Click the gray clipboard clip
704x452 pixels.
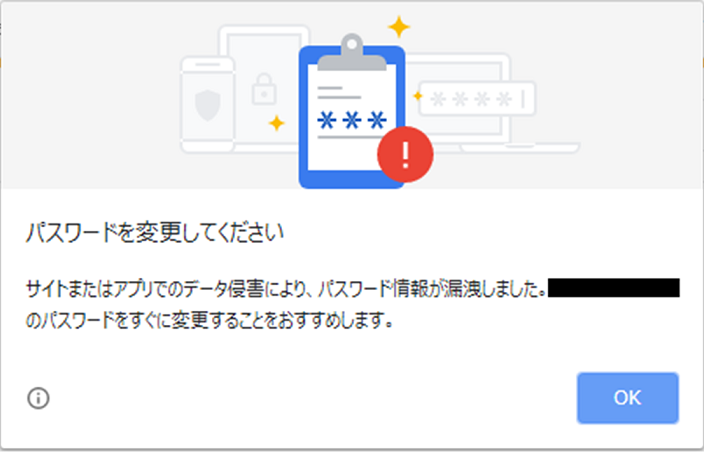point(352,52)
